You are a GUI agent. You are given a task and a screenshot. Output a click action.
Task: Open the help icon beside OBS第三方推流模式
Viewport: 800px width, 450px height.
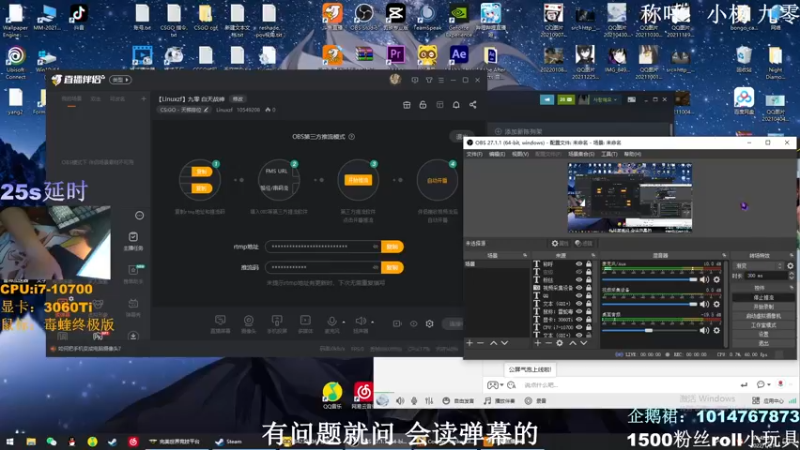pos(352,137)
